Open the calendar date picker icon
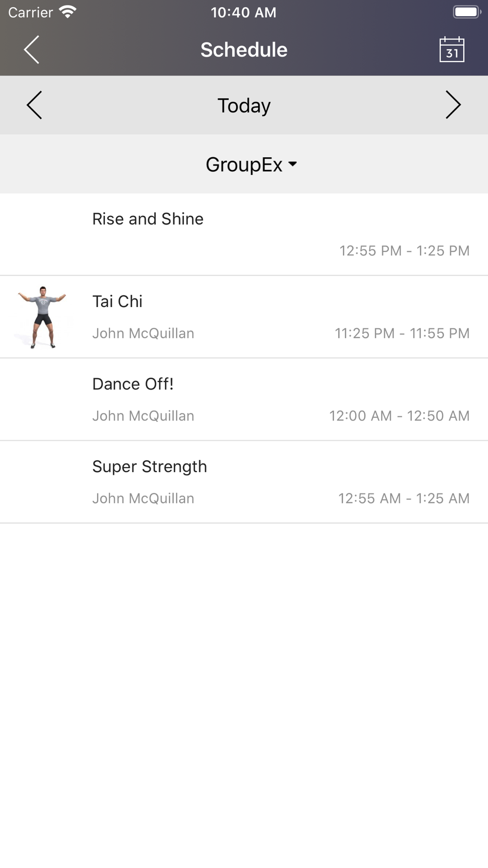488x868 pixels. pyautogui.click(x=452, y=50)
